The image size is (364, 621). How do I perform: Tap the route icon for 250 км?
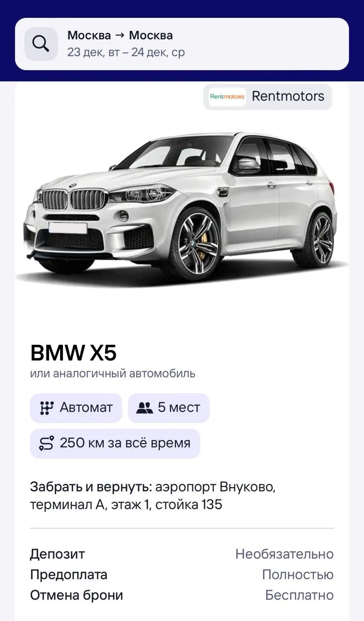tap(46, 443)
